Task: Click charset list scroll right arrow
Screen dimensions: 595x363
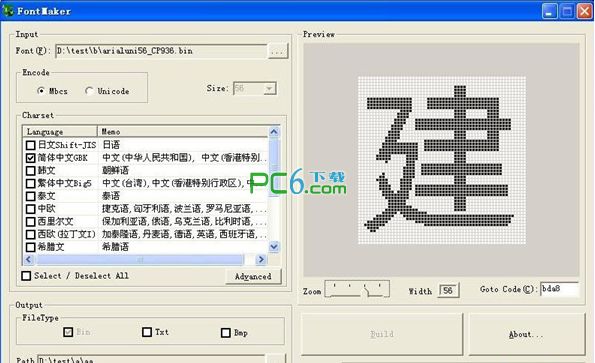Action: point(261,259)
